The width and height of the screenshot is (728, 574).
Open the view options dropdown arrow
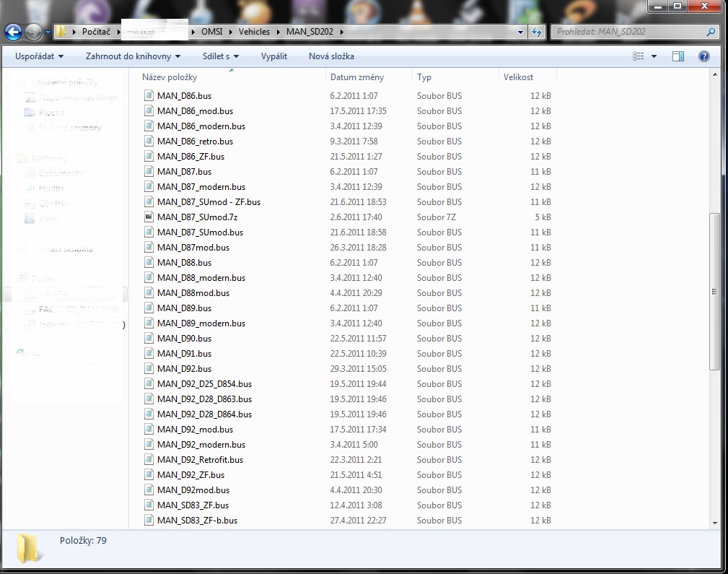tap(654, 56)
